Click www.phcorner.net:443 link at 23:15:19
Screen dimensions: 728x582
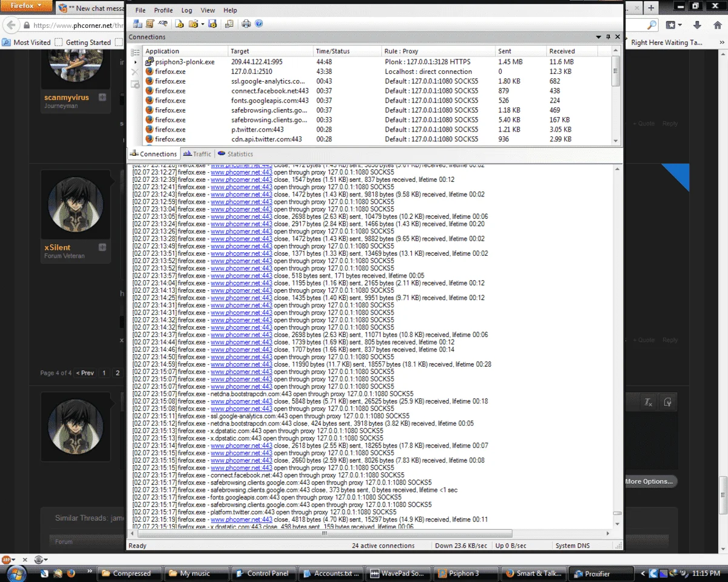tap(241, 520)
